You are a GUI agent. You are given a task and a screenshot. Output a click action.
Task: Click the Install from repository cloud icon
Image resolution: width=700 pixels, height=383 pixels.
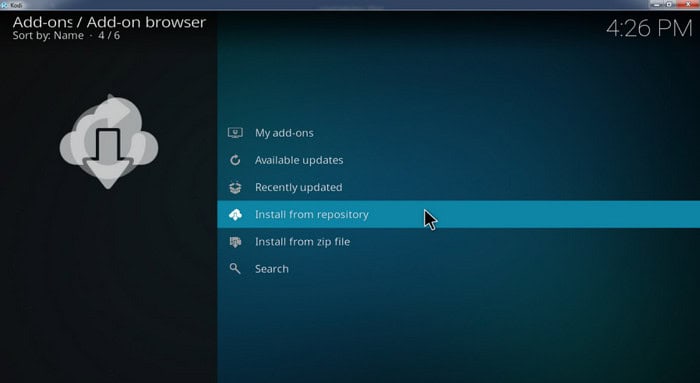click(x=235, y=215)
